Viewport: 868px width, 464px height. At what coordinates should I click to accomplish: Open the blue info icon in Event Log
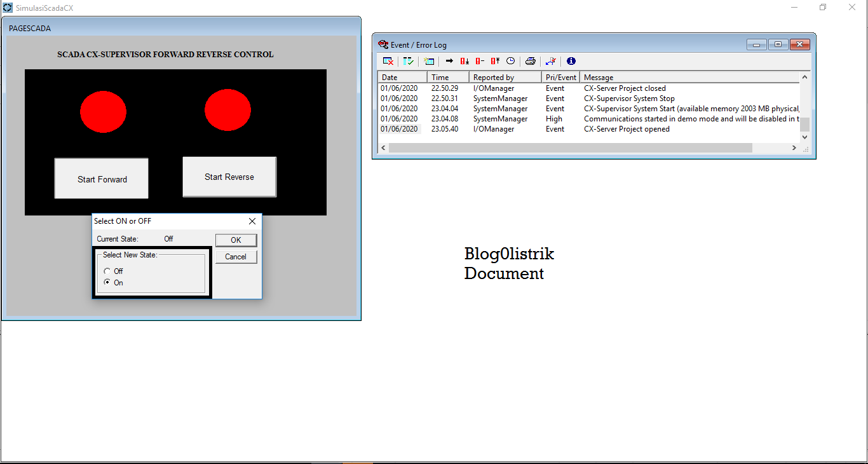[x=571, y=61]
